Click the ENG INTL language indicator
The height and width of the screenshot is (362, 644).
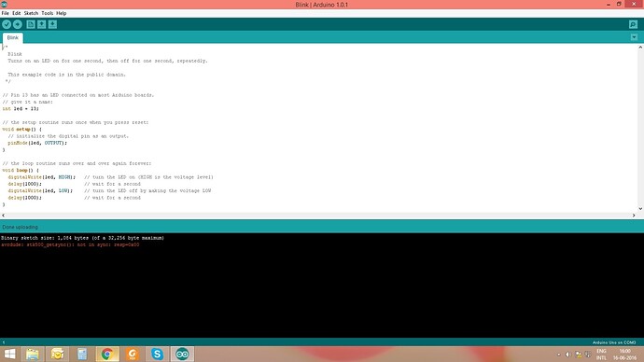[x=601, y=355]
